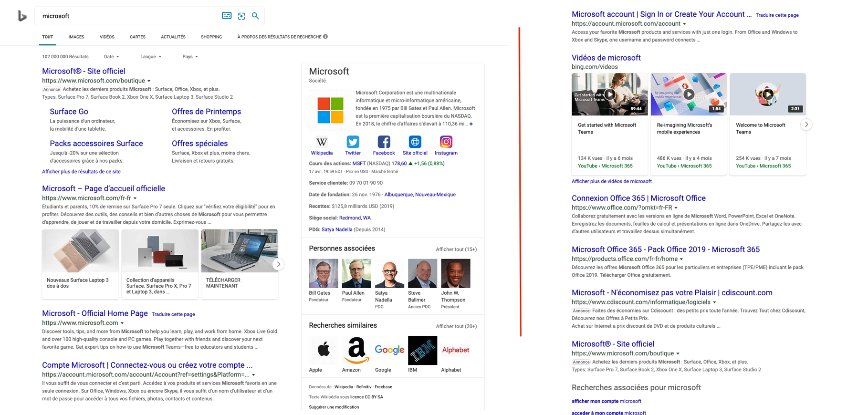Open the Langue filter dropdown
The width and height of the screenshot is (868, 415).
[151, 57]
